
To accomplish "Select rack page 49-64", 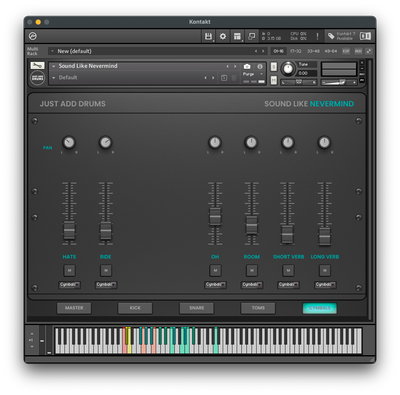I will tap(331, 51).
